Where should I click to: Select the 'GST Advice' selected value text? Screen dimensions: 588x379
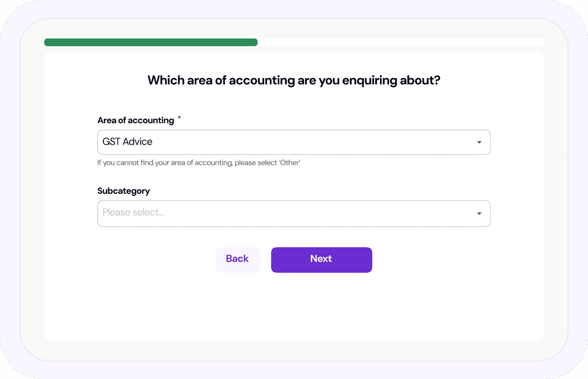(x=127, y=142)
